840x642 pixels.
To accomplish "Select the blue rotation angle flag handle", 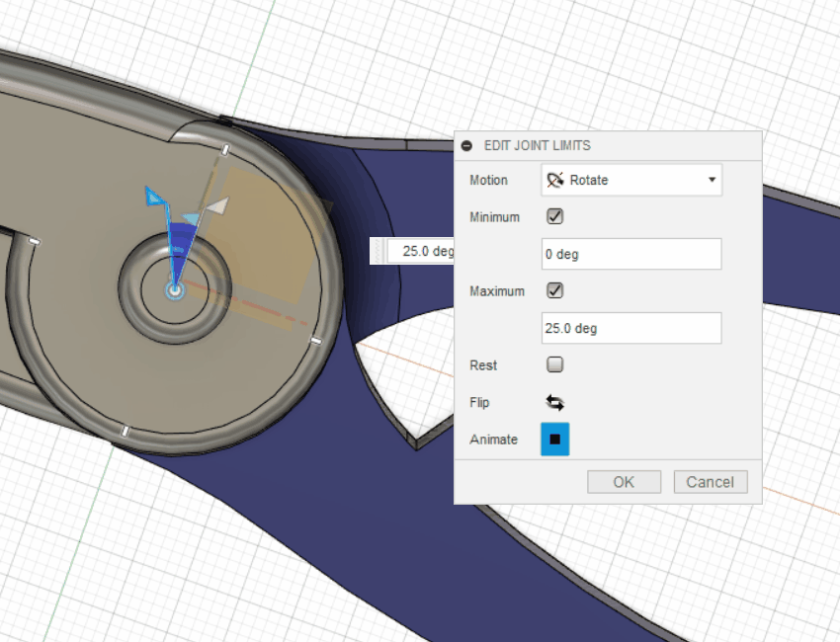I will [155, 197].
